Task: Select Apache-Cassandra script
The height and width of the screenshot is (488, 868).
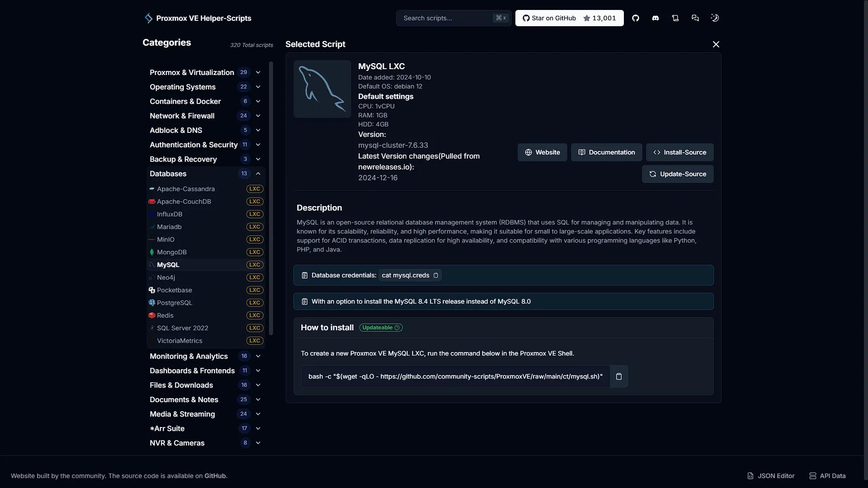Action: 206,189
